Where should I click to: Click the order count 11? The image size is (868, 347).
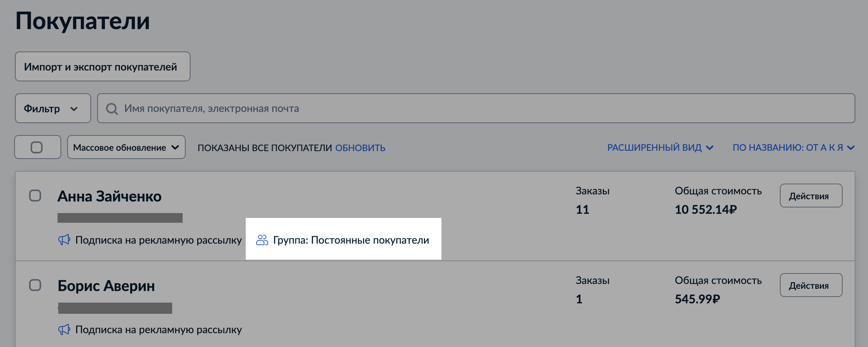click(x=583, y=209)
